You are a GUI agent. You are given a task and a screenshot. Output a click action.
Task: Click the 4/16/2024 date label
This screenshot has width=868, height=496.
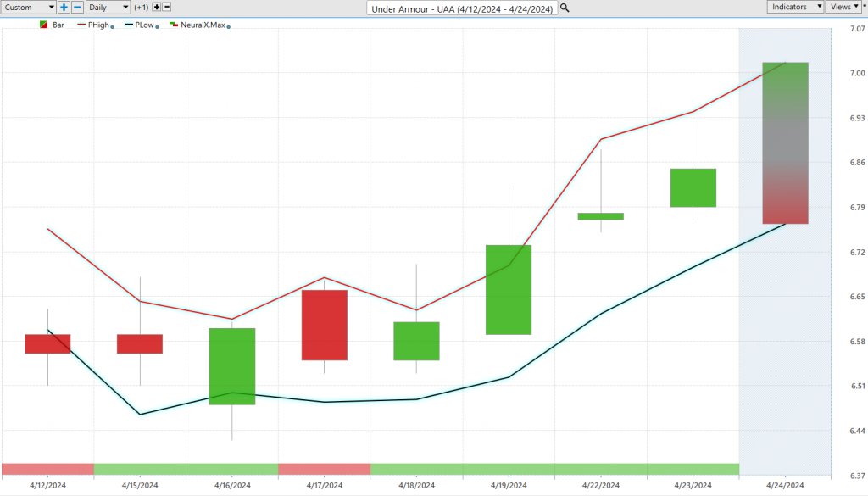(232, 486)
